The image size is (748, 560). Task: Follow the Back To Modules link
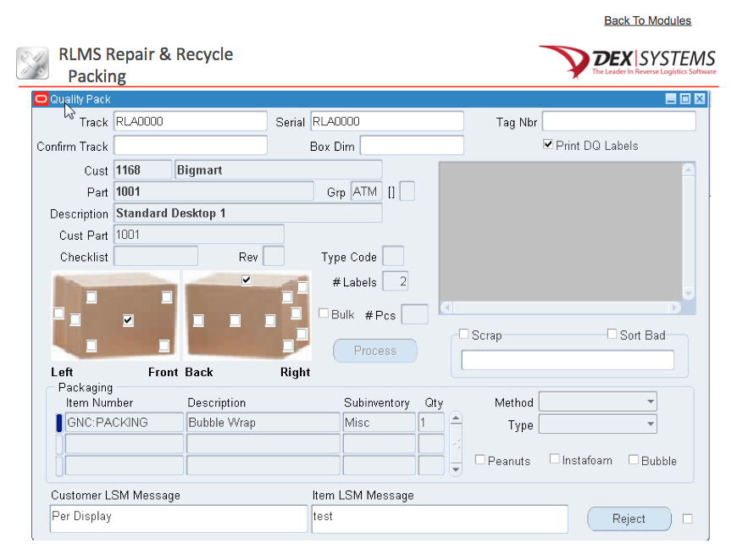pos(647,20)
